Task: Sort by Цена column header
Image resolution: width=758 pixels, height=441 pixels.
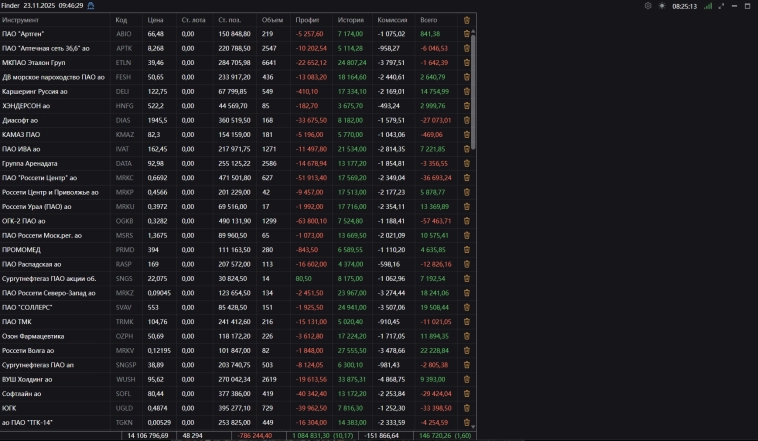Action: click(x=155, y=20)
